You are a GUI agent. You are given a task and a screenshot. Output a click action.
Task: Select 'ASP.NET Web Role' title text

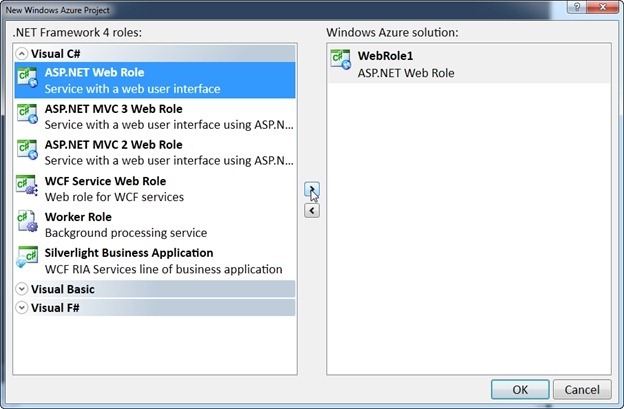[94, 72]
